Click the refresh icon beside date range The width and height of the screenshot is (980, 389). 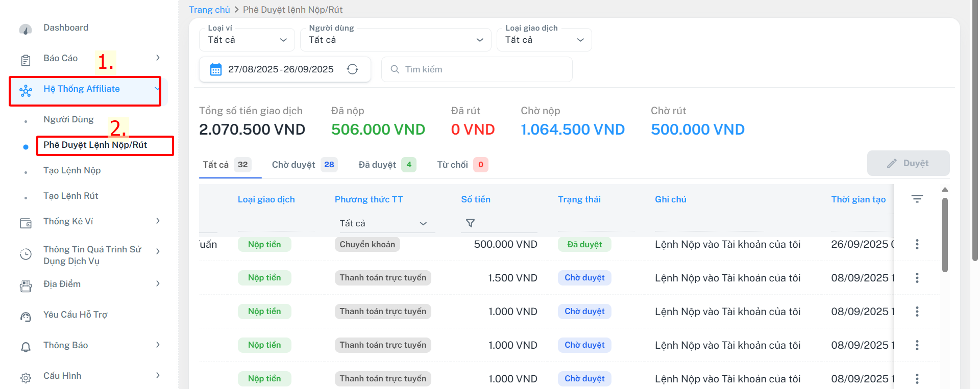(x=352, y=69)
